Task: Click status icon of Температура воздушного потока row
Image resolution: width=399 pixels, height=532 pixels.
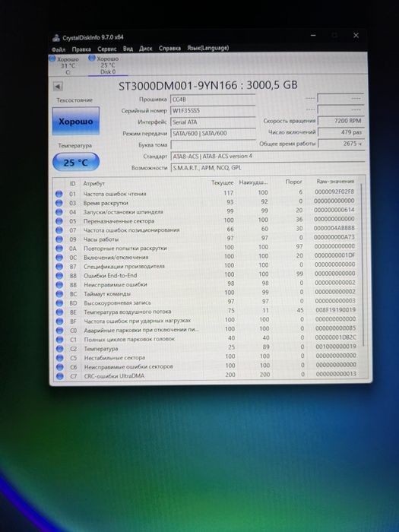Action: coord(60,312)
